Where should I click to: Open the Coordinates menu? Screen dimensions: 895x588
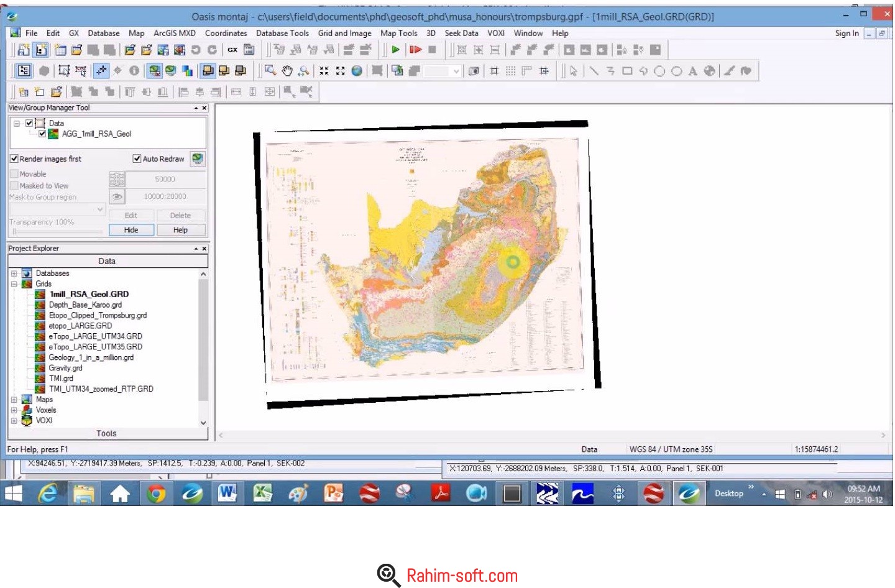(x=226, y=33)
